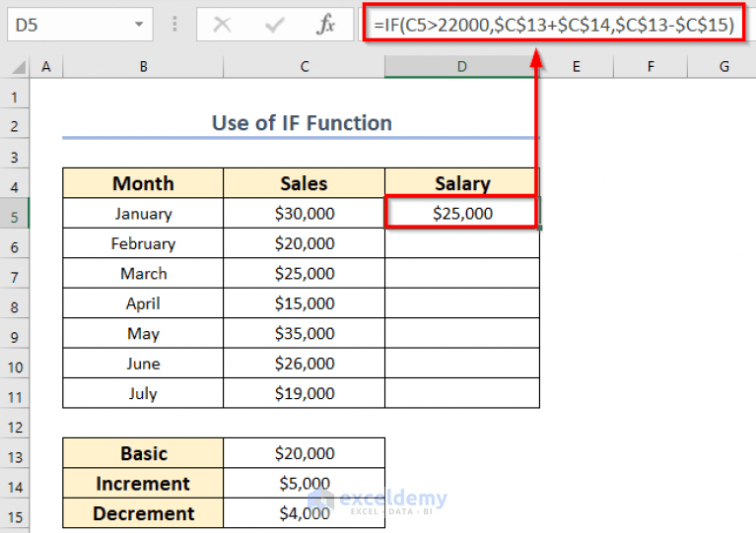Select empty Salary cell for July

coord(462,393)
